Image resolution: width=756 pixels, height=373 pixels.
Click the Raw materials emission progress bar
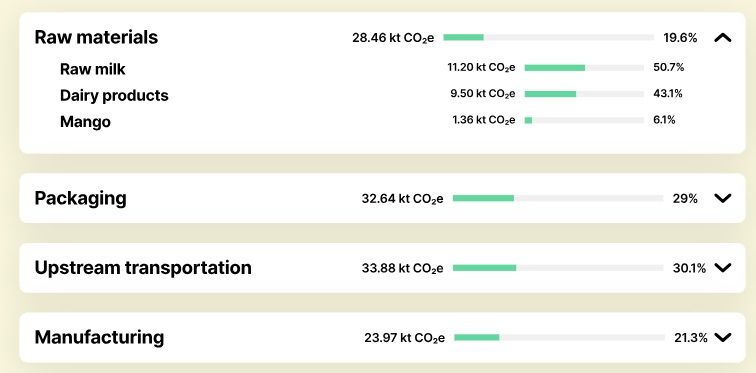pos(548,38)
